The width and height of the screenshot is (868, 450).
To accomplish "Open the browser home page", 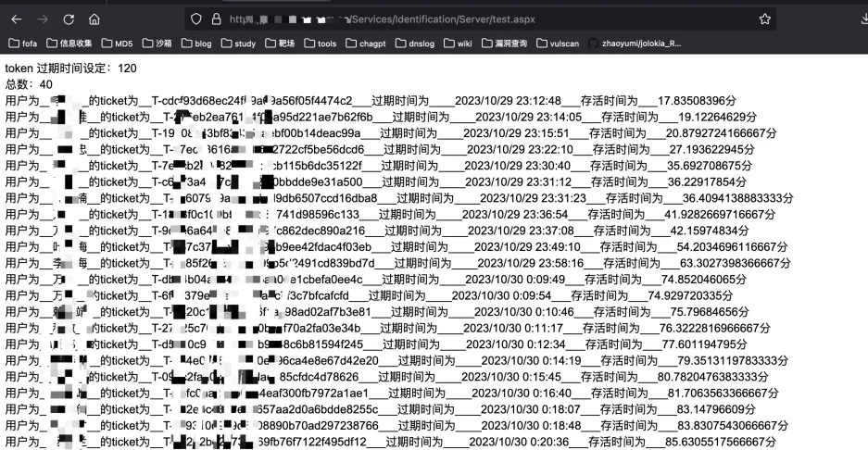I will (94, 19).
